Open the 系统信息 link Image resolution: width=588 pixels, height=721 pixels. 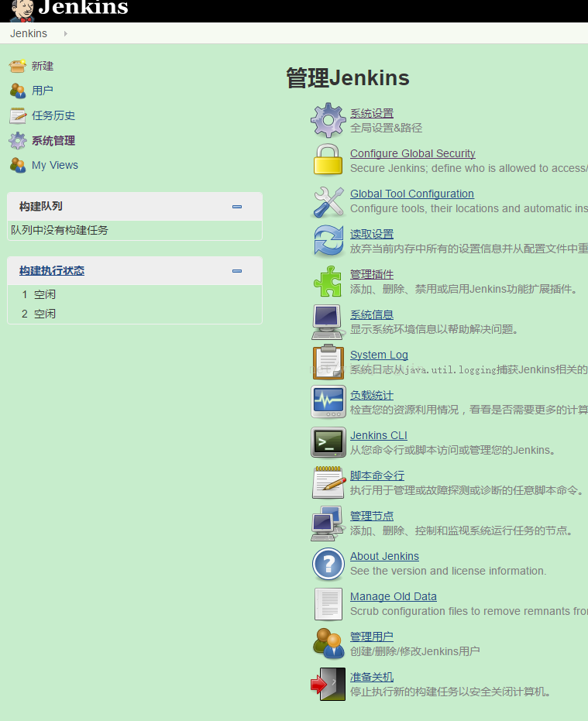[x=372, y=314]
